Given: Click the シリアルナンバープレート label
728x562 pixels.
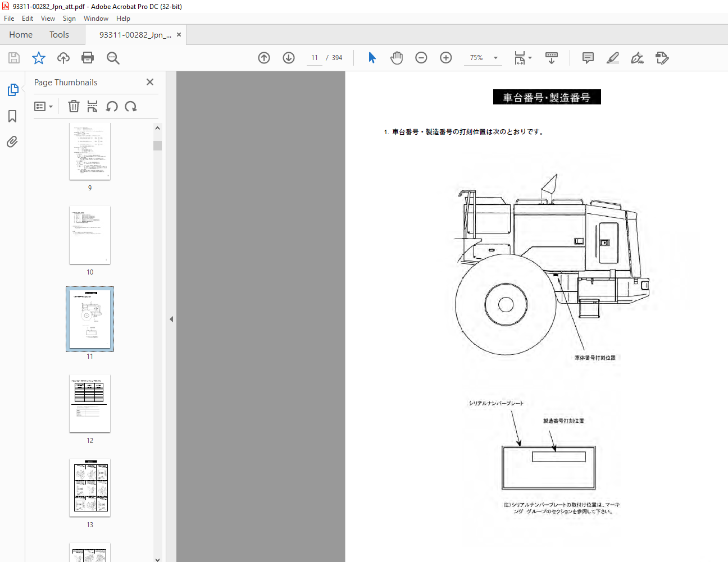Looking at the screenshot, I should click(496, 403).
